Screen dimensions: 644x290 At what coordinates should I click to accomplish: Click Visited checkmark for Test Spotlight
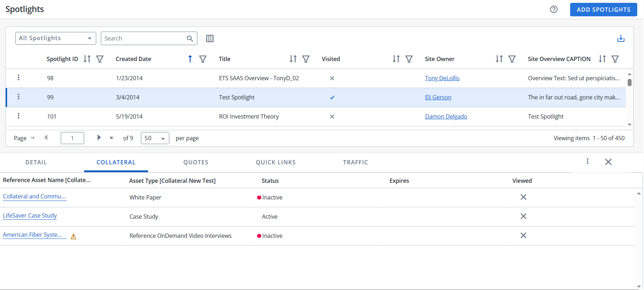[x=332, y=97]
